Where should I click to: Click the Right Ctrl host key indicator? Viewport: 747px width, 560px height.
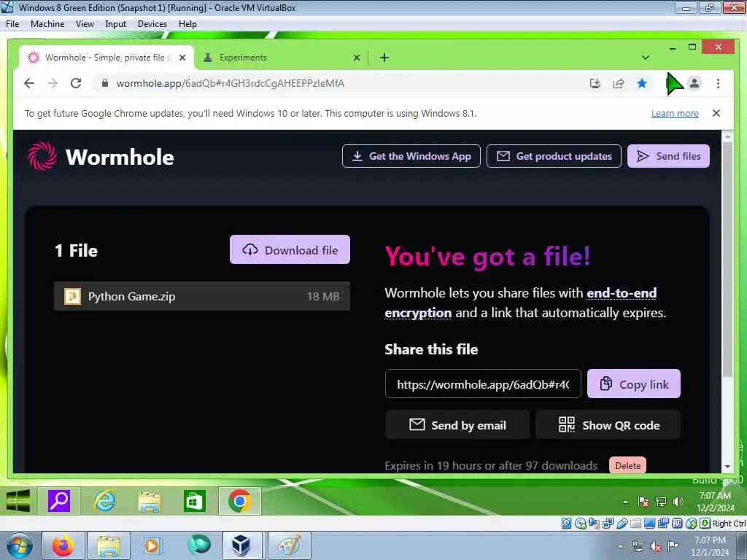729,524
